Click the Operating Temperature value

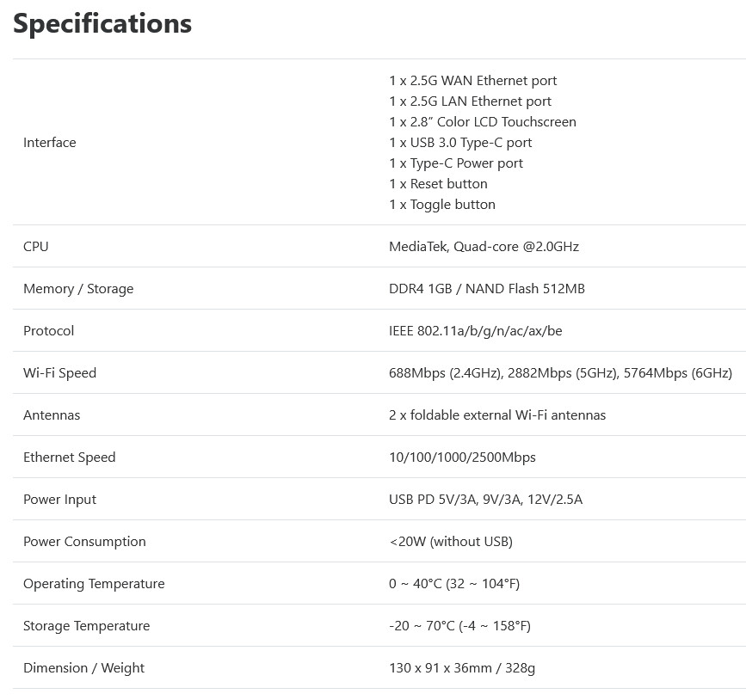[x=454, y=584]
